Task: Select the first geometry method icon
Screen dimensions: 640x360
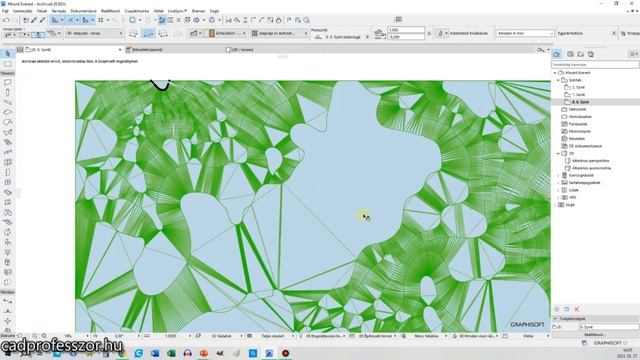Action: coord(133,33)
